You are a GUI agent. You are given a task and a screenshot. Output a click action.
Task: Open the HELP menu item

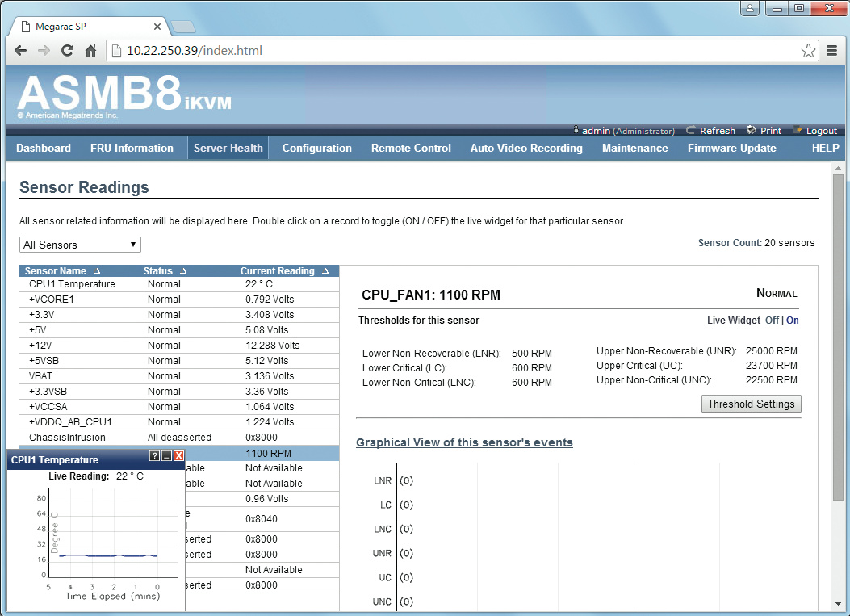[x=825, y=148]
